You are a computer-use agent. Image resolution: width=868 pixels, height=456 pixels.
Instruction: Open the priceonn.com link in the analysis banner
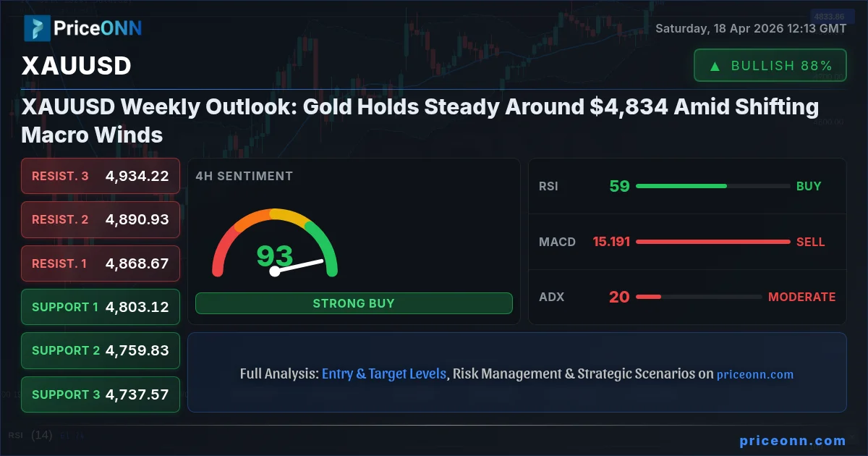coord(755,375)
